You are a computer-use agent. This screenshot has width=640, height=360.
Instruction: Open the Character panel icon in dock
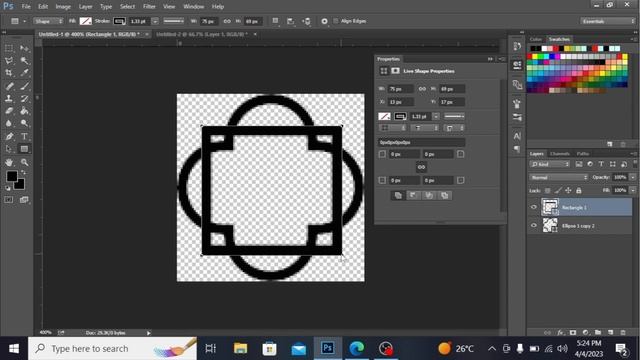[x=517, y=136]
